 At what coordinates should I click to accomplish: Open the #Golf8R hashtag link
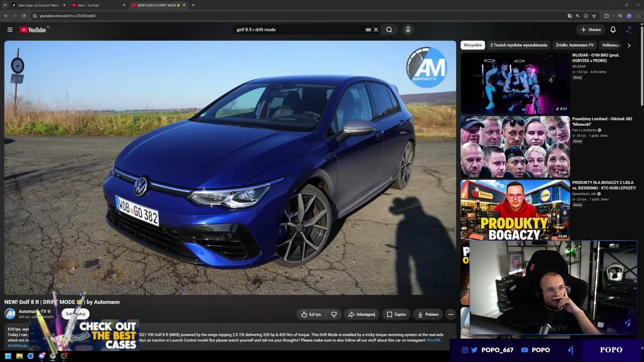click(433, 340)
